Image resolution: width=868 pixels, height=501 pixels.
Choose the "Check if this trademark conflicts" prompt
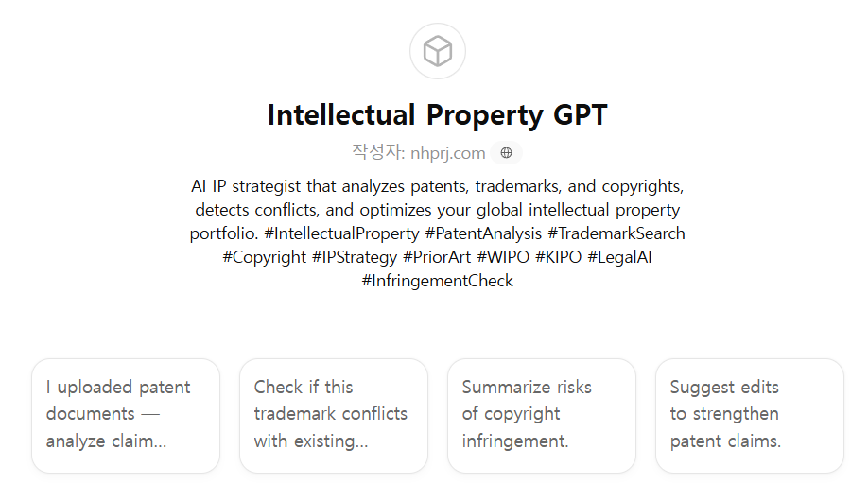coord(334,415)
